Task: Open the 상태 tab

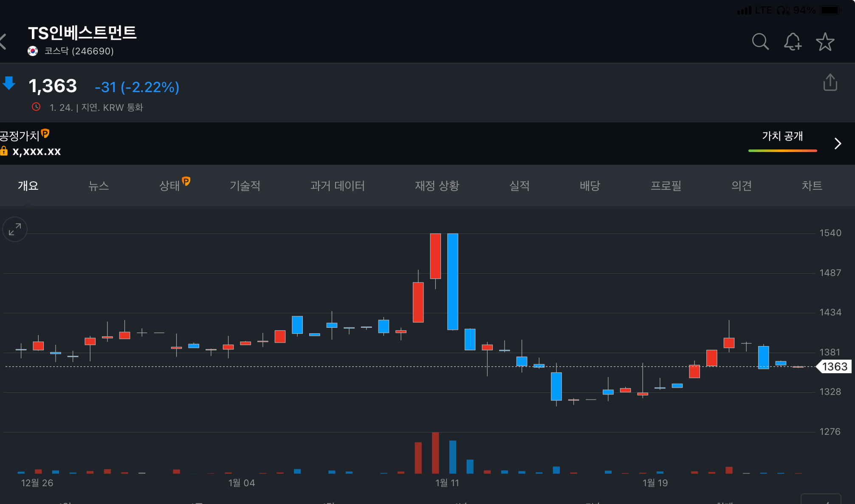Action: coord(169,186)
